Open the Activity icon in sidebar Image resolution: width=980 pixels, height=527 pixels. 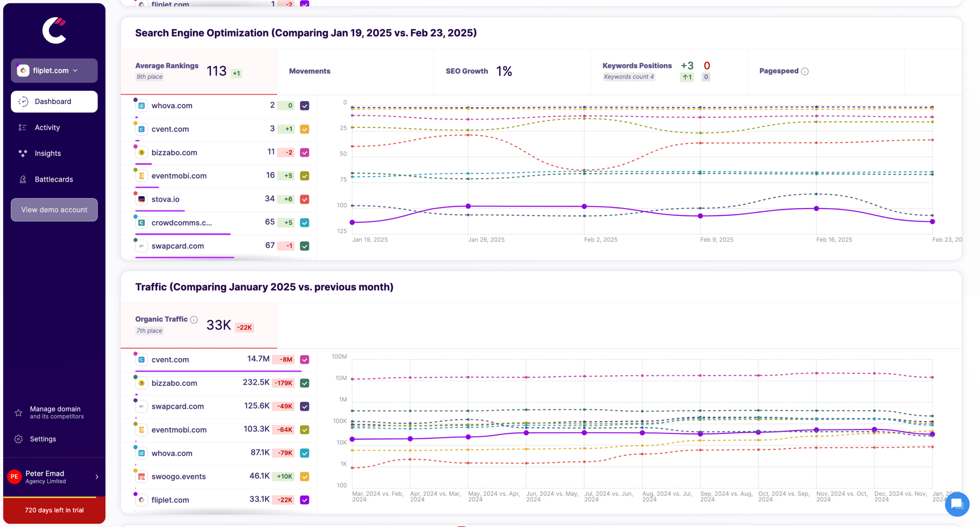(23, 127)
